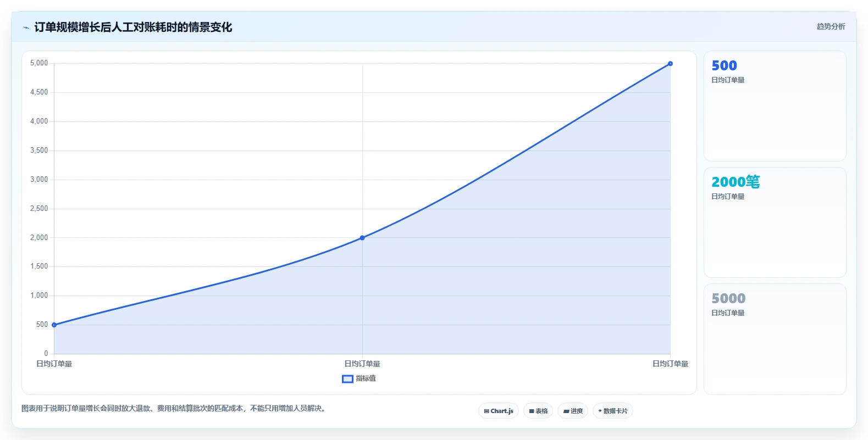
Task: Open the Chart.js tag
Action: point(499,411)
